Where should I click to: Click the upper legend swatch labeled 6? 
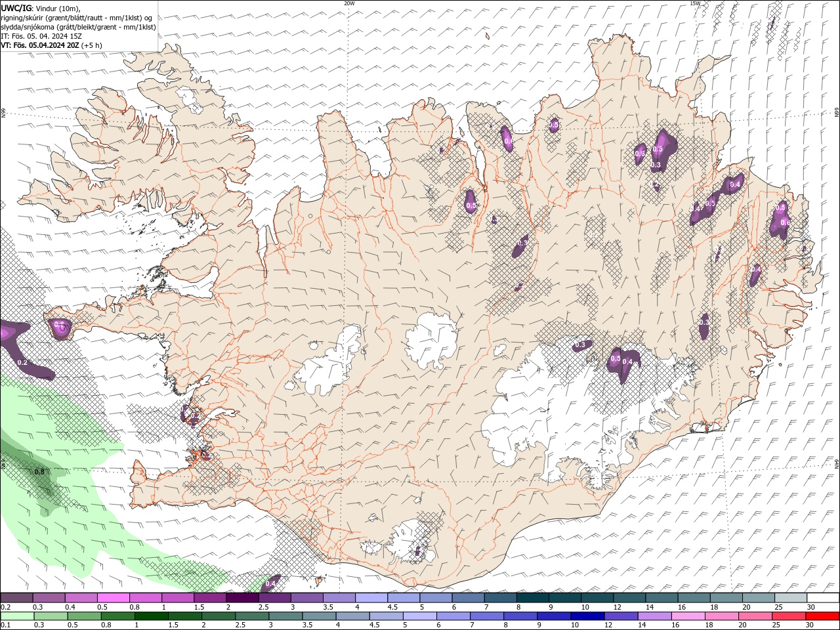pos(468,598)
